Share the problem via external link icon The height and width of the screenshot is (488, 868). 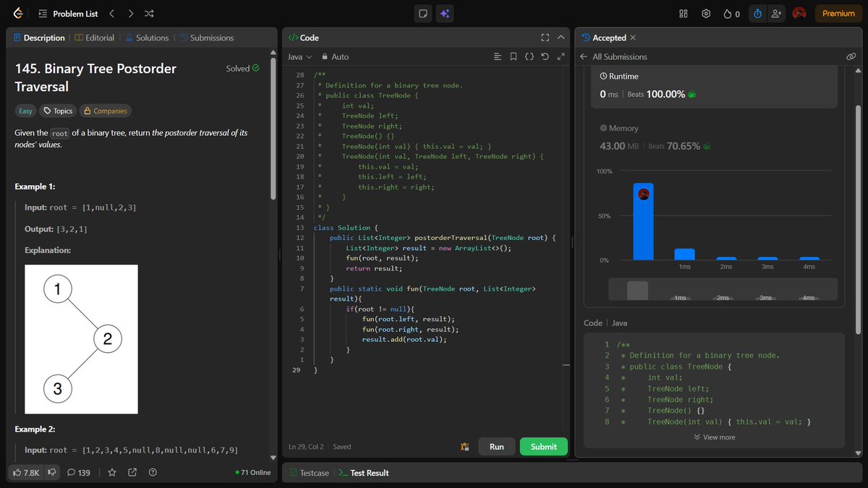(132, 472)
